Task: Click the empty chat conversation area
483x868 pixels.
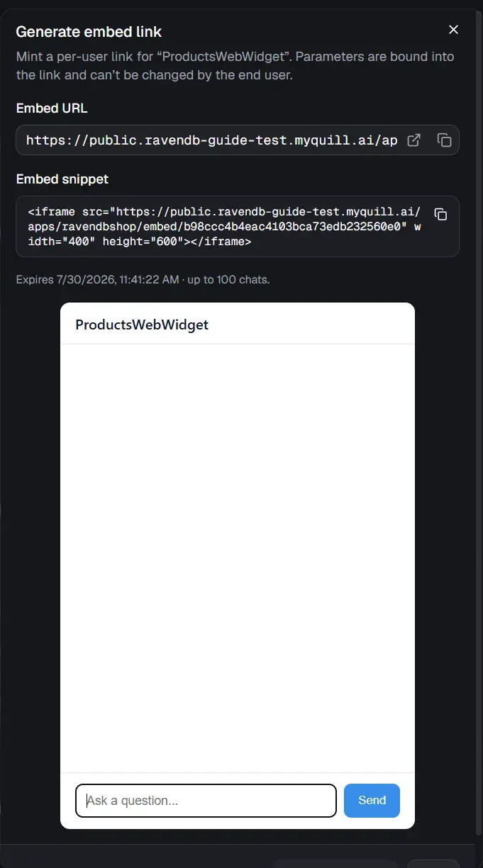Action: 238,558
